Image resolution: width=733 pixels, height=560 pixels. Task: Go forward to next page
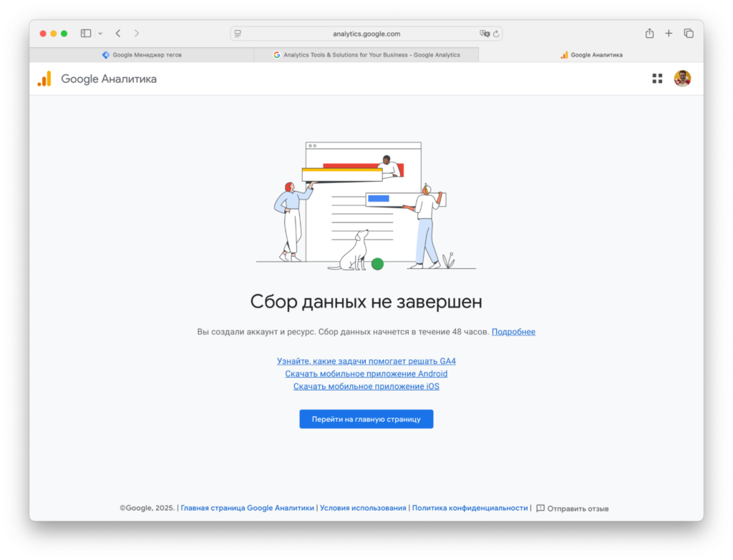tap(137, 33)
